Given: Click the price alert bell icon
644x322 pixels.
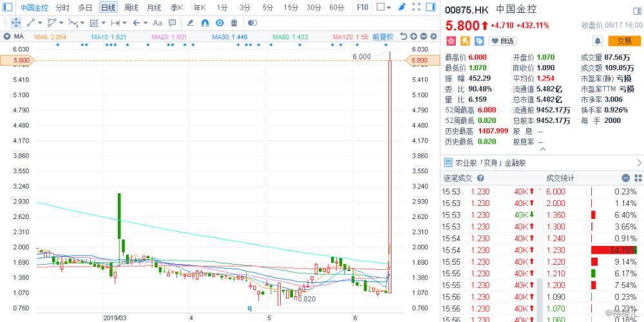Looking at the screenshot, I should (x=597, y=41).
